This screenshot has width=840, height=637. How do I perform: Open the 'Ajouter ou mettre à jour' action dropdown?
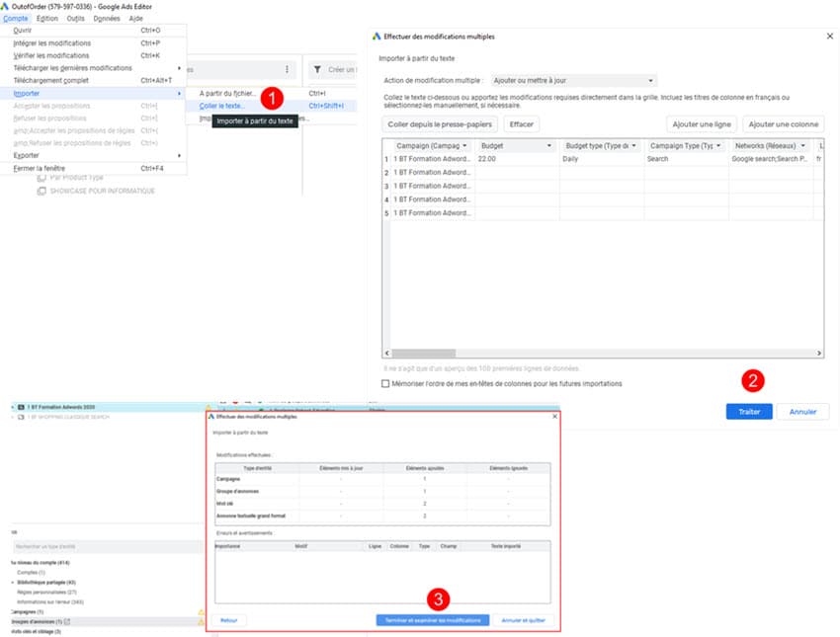574,81
